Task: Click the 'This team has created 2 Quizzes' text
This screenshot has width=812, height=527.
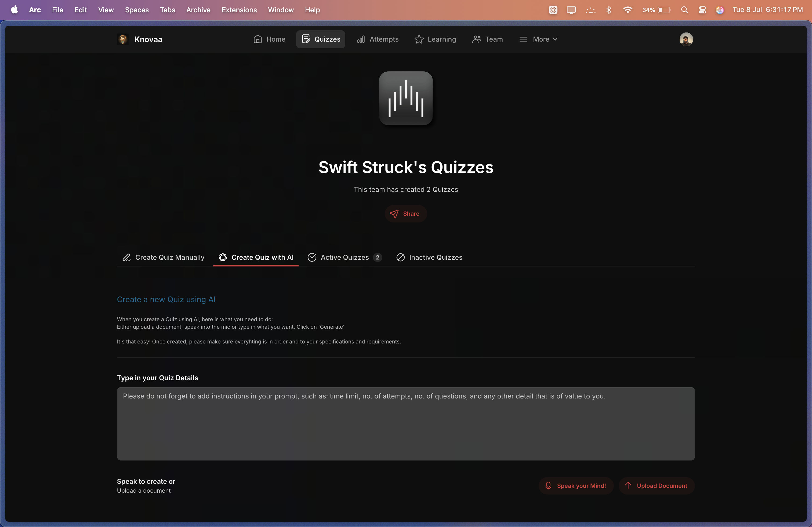Action: (406, 189)
